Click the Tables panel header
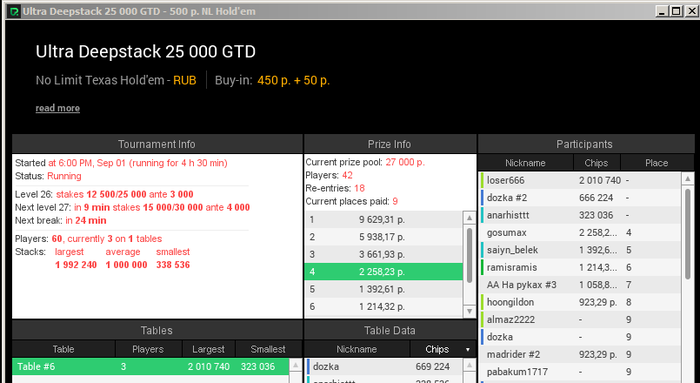 [x=157, y=330]
